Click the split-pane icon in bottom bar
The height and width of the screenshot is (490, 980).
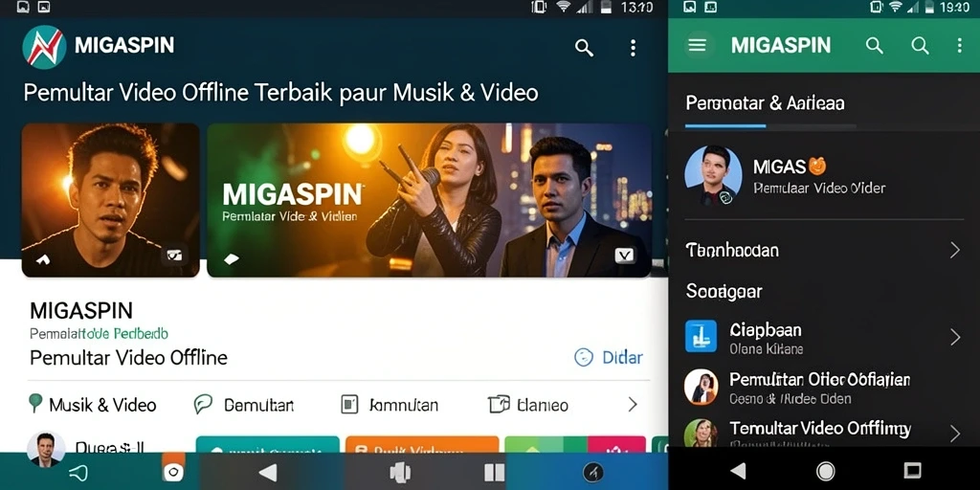point(494,473)
